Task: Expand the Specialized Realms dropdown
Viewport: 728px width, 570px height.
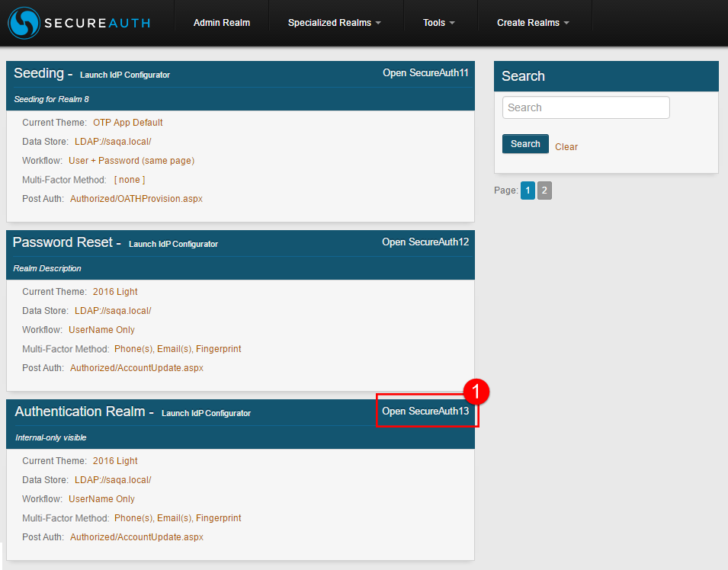Action: pos(335,23)
